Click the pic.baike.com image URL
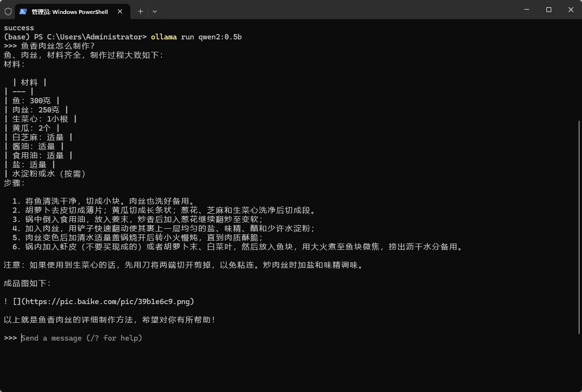The width and height of the screenshot is (582, 392). (x=108, y=302)
